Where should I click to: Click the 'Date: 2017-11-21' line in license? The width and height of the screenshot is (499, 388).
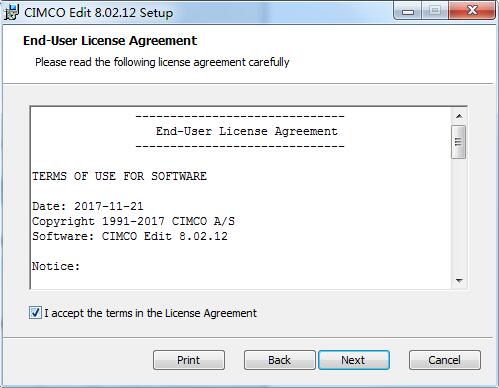pyautogui.click(x=88, y=206)
